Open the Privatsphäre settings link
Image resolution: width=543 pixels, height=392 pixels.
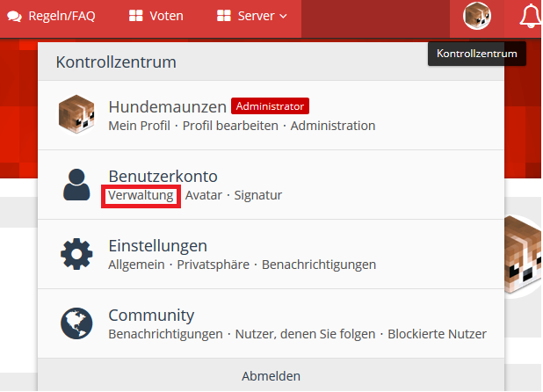click(214, 265)
